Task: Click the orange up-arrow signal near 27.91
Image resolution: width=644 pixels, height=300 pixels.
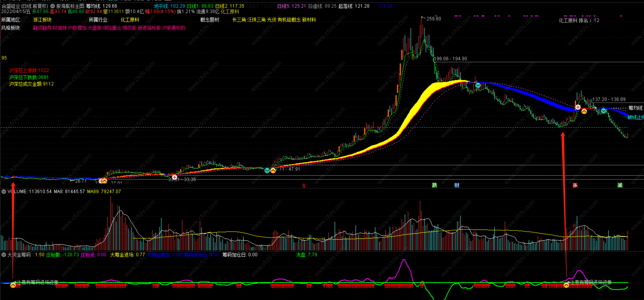Action: (104, 181)
